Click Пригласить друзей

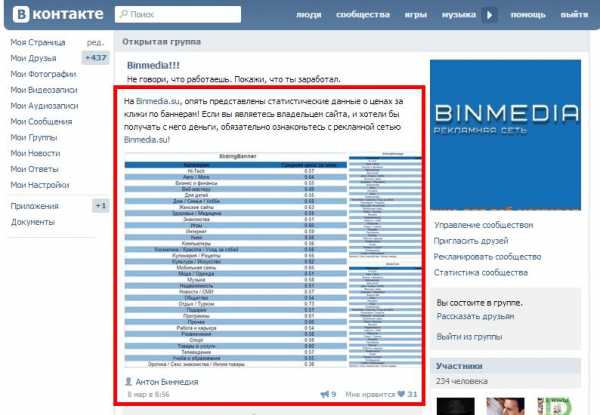tap(471, 241)
